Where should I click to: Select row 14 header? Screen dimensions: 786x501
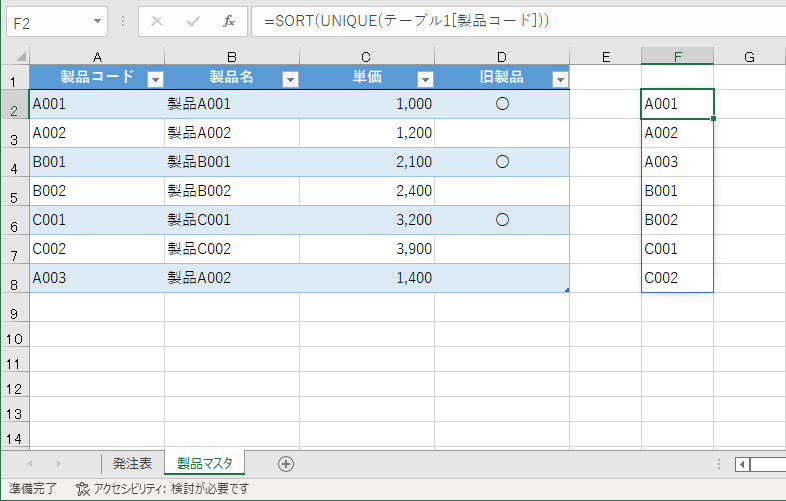click(15, 434)
